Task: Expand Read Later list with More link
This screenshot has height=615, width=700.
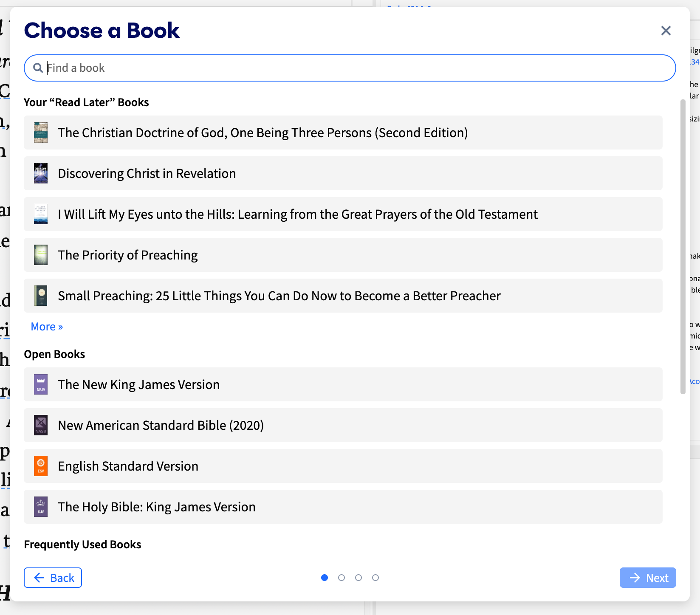Action: pyautogui.click(x=47, y=327)
